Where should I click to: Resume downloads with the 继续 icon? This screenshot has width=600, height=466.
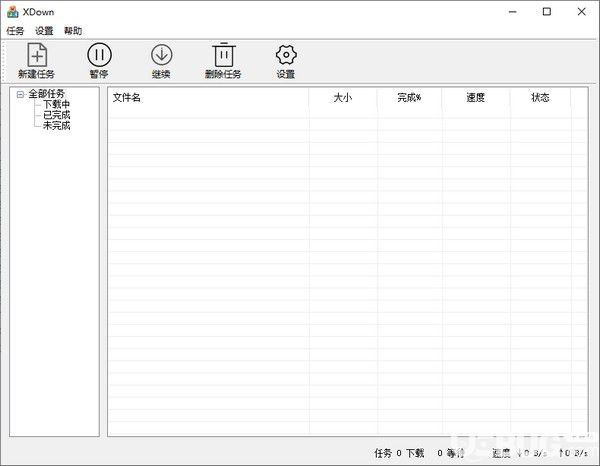pyautogui.click(x=161, y=55)
